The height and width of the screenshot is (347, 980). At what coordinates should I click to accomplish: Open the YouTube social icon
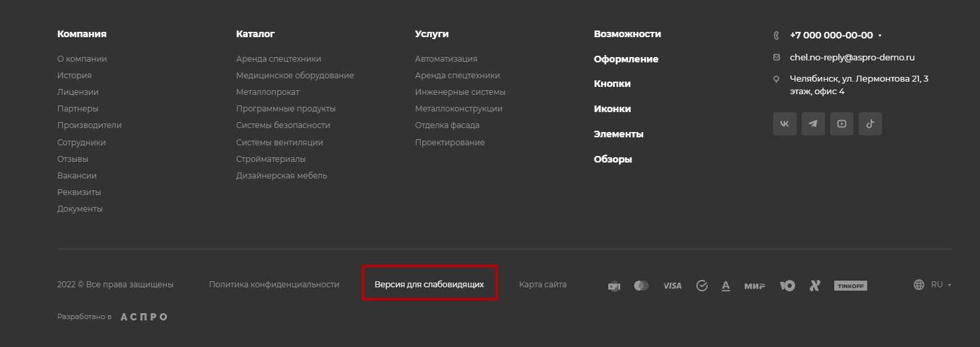pos(842,124)
